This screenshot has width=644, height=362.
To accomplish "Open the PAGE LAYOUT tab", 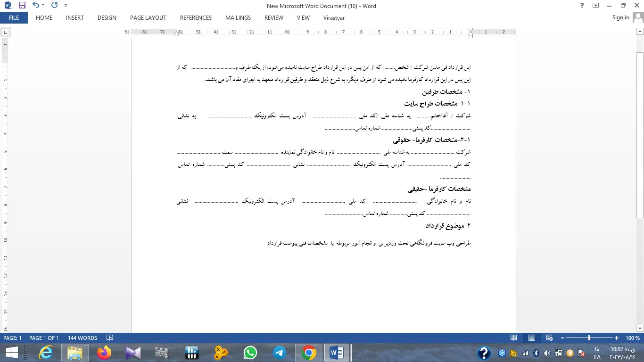I will point(148,18).
